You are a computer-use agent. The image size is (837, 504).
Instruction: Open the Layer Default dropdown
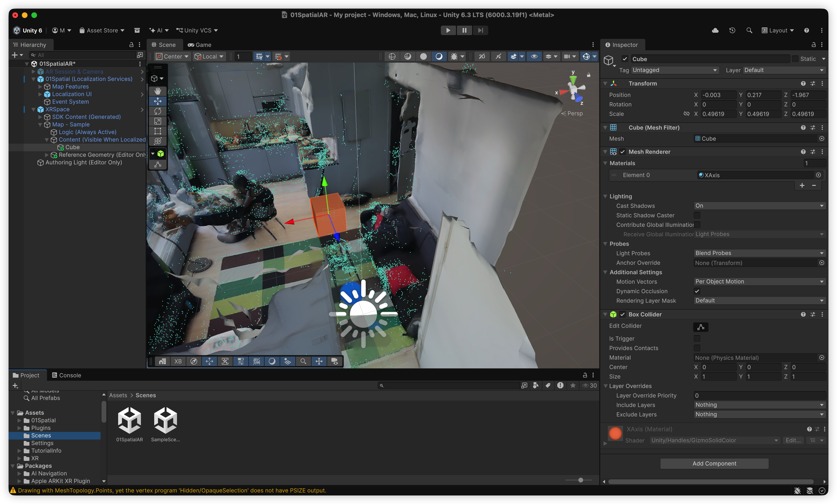(784, 70)
